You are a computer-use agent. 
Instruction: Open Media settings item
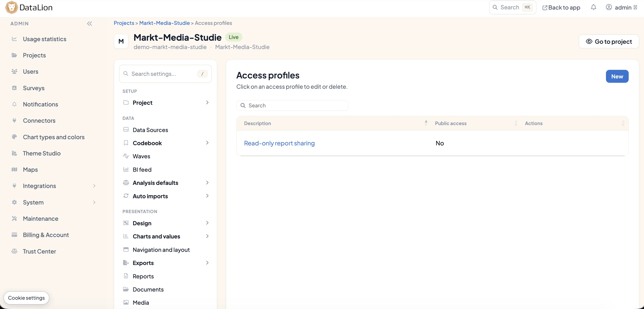tap(141, 303)
